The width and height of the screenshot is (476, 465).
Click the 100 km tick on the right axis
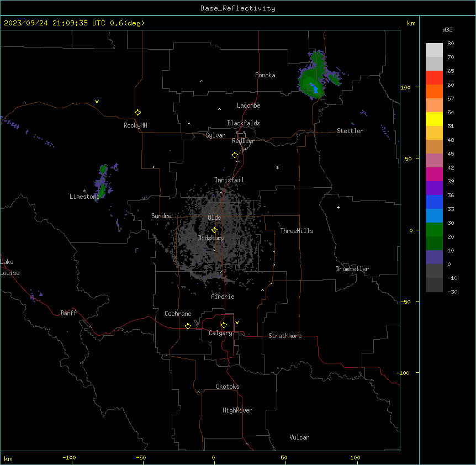(x=405, y=87)
